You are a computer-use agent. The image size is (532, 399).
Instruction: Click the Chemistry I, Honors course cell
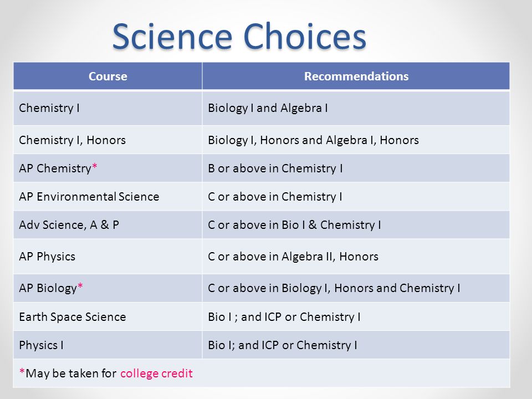108,140
